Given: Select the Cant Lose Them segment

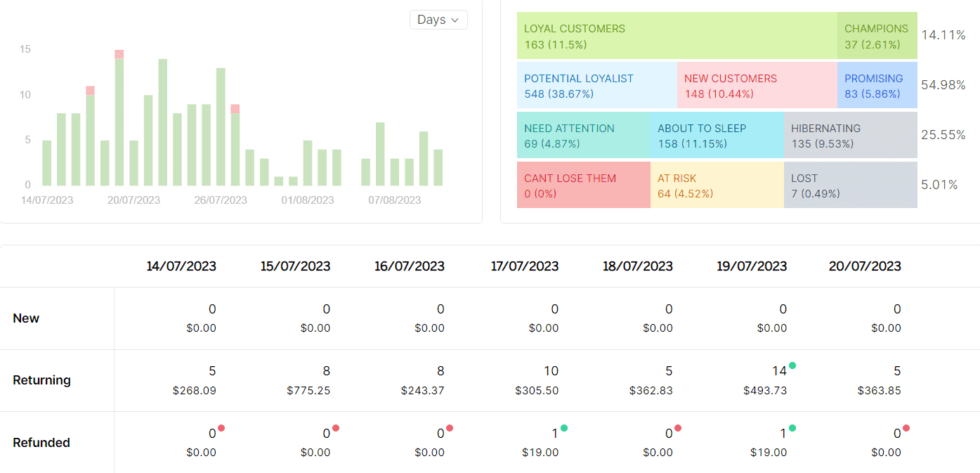Looking at the screenshot, I should pos(584,185).
